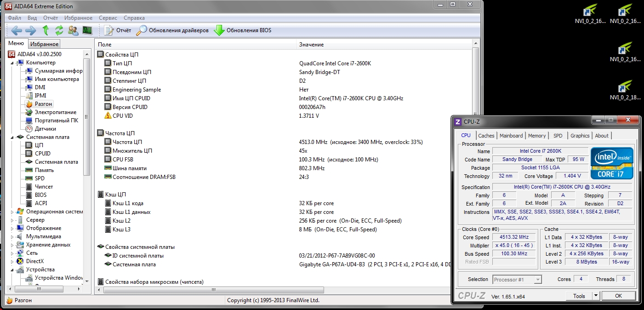Select ACPI tree item

pyautogui.click(x=36, y=203)
